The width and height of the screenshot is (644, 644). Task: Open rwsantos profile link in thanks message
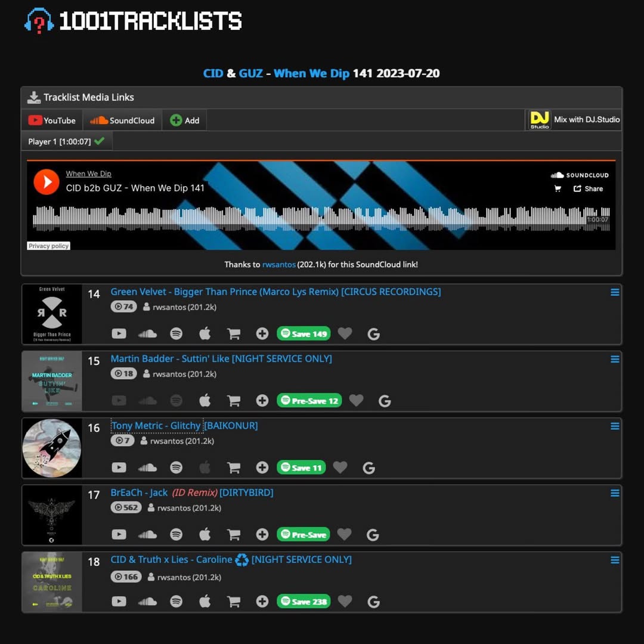pos(279,265)
